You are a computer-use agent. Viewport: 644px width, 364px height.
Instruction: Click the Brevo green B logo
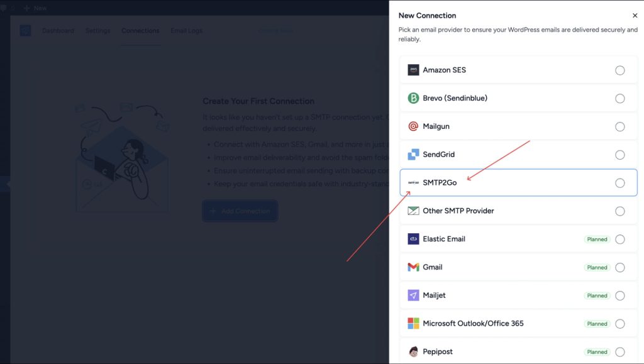[413, 98]
